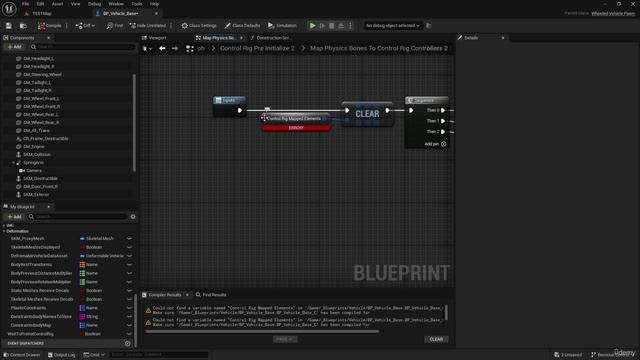Add a new My Blueprint item
Viewport: 640px width, 360px height.
14,217
